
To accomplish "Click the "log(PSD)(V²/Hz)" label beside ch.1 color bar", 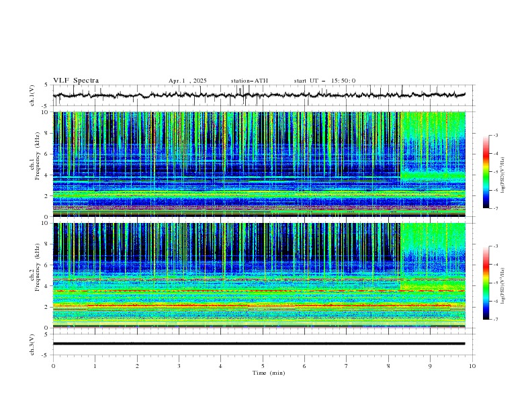I will pyautogui.click(x=503, y=175).
